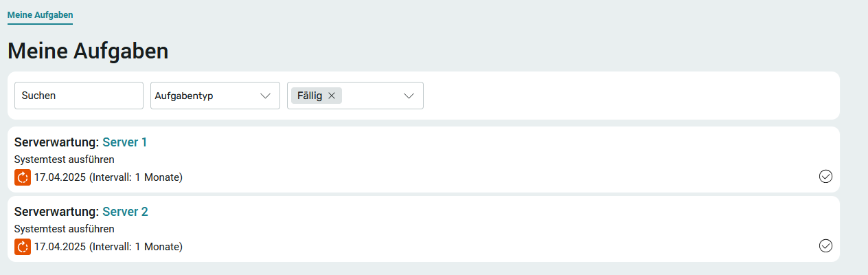Open the Server 2 link
This screenshot has width=868, height=275.
tap(125, 211)
